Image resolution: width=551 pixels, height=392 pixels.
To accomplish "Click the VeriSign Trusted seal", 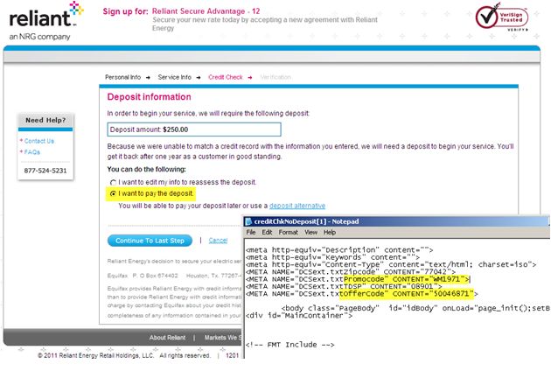I will point(502,17).
